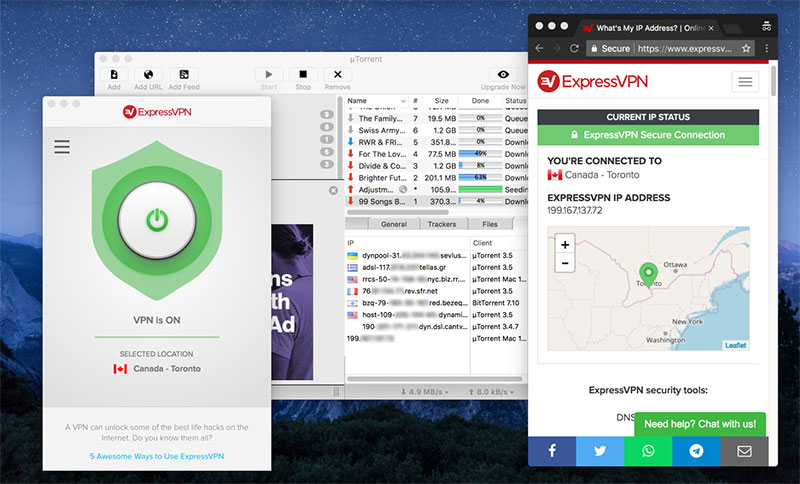Image resolution: width=800 pixels, height=484 pixels.
Task: Click the uTorrent Add torrent icon
Action: pyautogui.click(x=114, y=74)
